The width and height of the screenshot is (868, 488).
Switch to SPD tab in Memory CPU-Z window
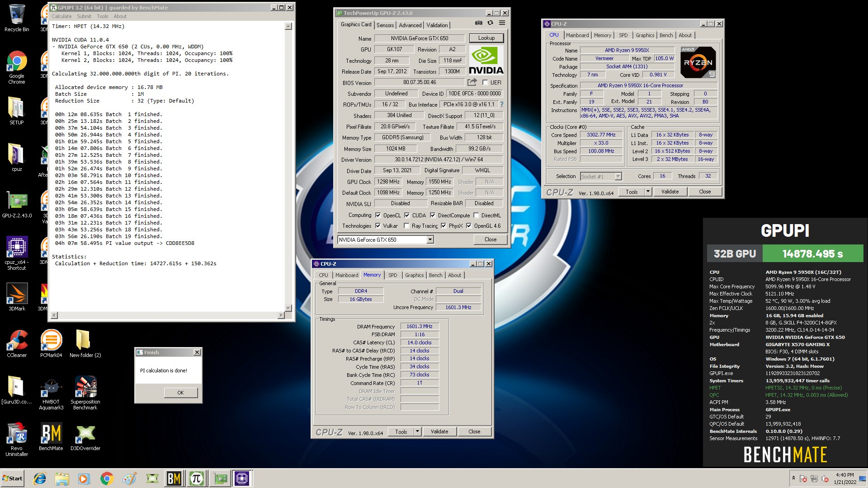pyautogui.click(x=393, y=275)
